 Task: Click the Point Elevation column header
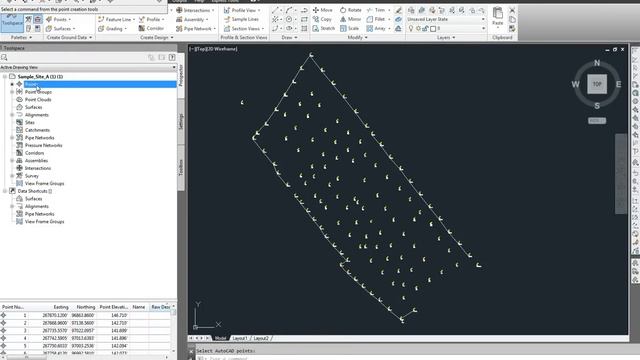coord(114,307)
